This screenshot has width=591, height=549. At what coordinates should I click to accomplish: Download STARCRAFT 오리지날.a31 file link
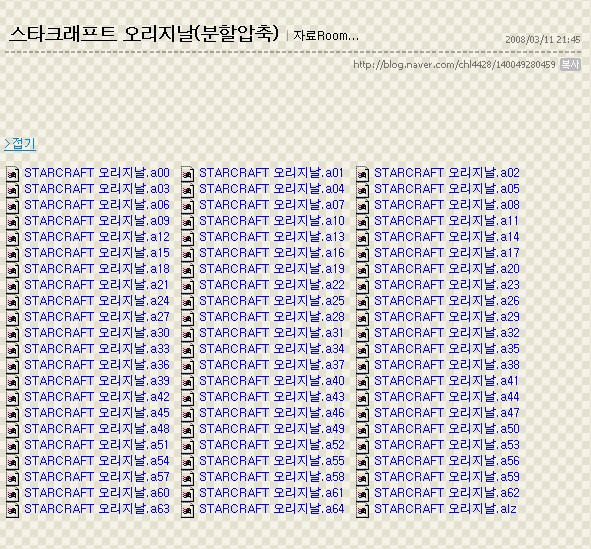pos(271,333)
